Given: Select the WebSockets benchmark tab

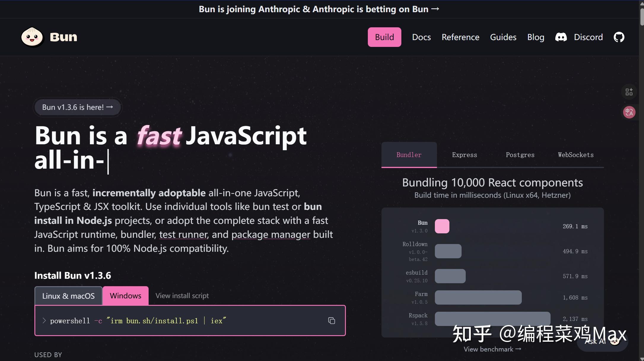Looking at the screenshot, I should pos(575,155).
